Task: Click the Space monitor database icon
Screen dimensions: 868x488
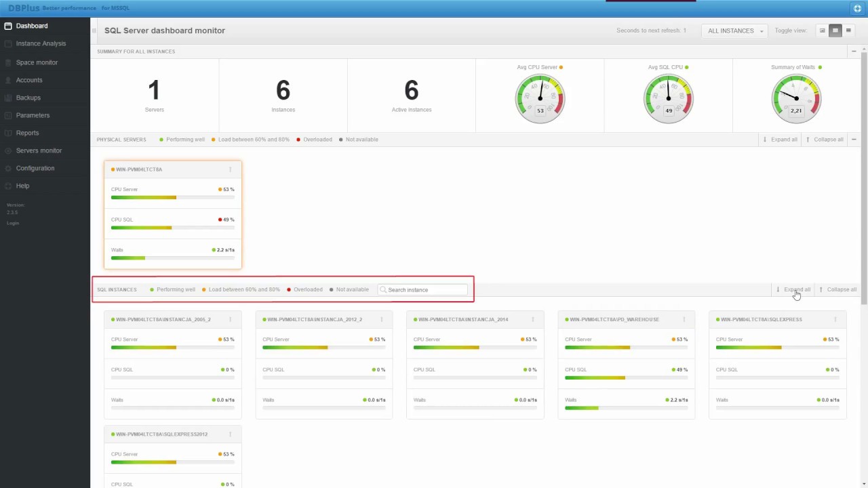Action: pos(8,62)
